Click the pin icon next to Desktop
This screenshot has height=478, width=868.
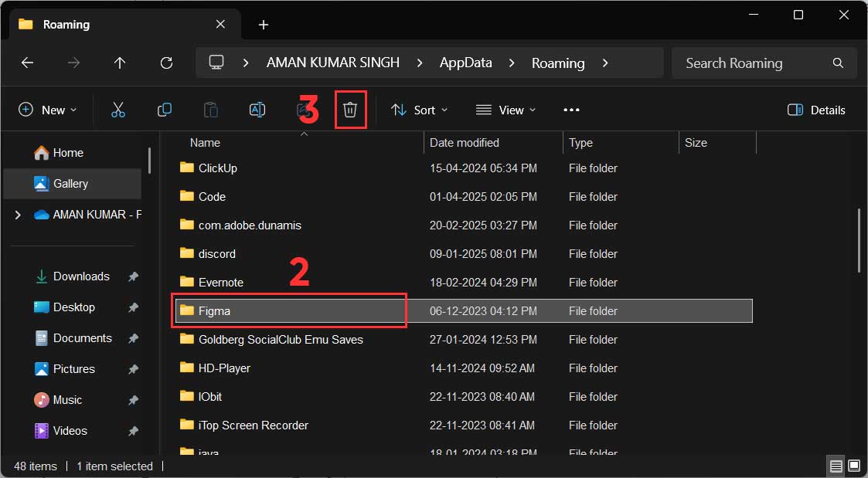point(133,307)
